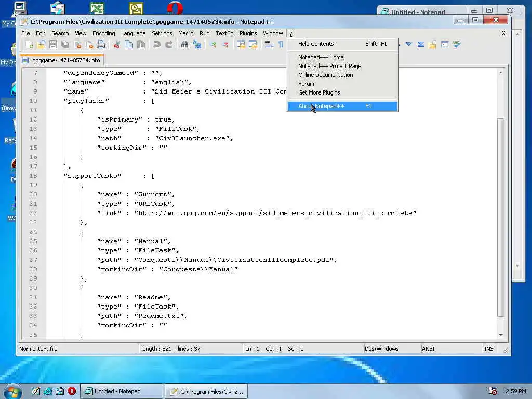Open the Macro menu
This screenshot has width=532, height=399.
tap(185, 33)
